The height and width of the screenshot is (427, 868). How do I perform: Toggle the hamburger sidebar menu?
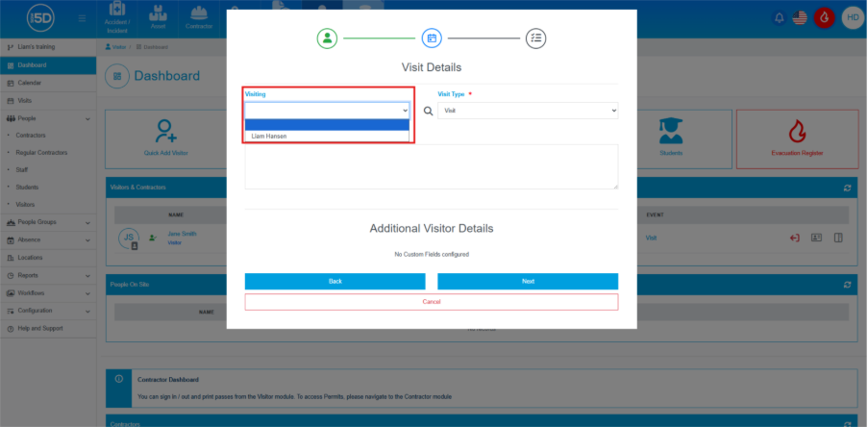coord(80,18)
